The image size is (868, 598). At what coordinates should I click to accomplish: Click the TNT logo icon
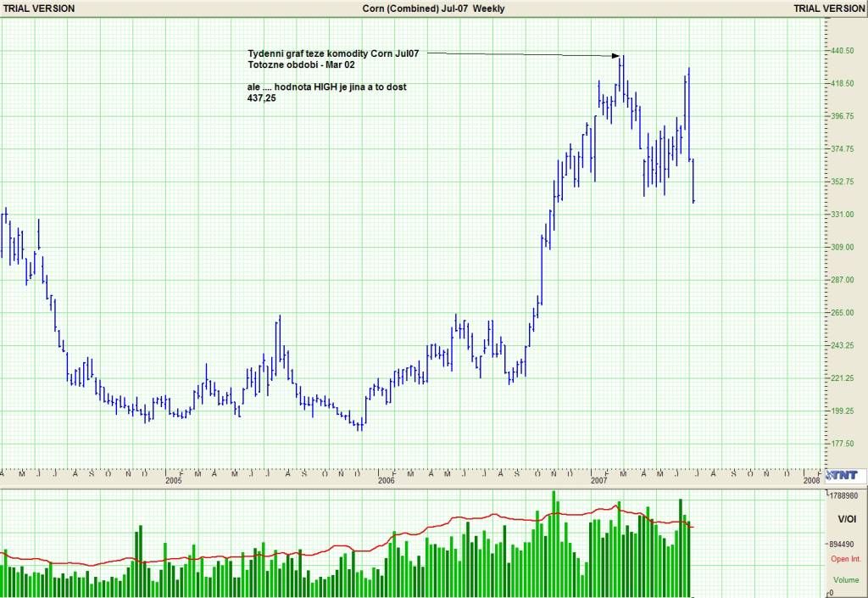pos(842,475)
